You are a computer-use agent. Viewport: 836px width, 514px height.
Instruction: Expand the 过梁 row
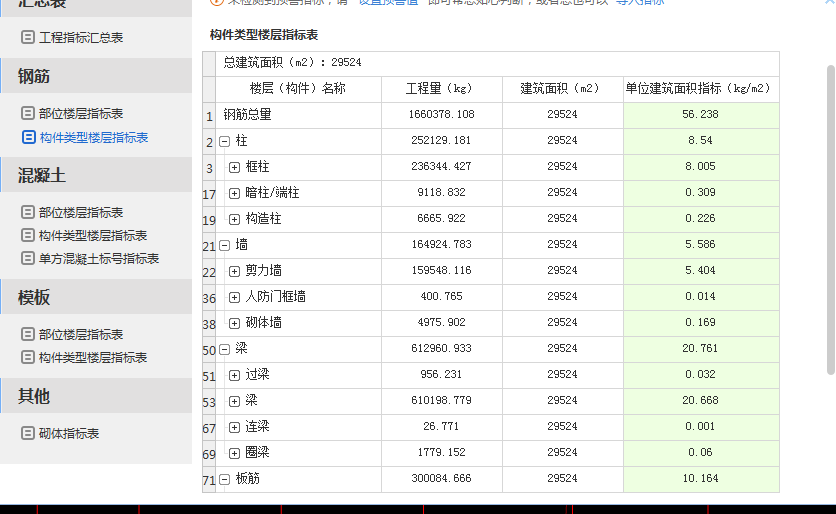[x=234, y=375]
